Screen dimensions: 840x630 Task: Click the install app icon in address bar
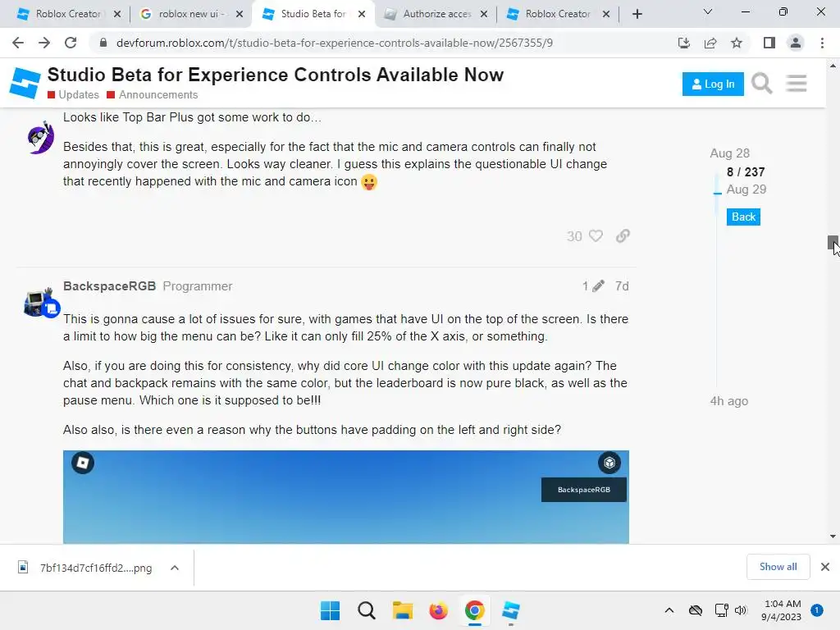tap(683, 43)
